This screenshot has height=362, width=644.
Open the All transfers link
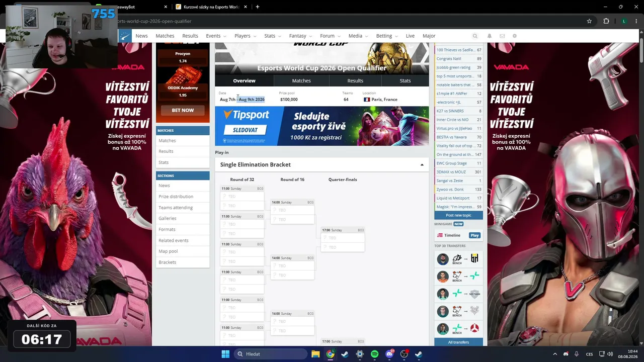tap(458, 342)
